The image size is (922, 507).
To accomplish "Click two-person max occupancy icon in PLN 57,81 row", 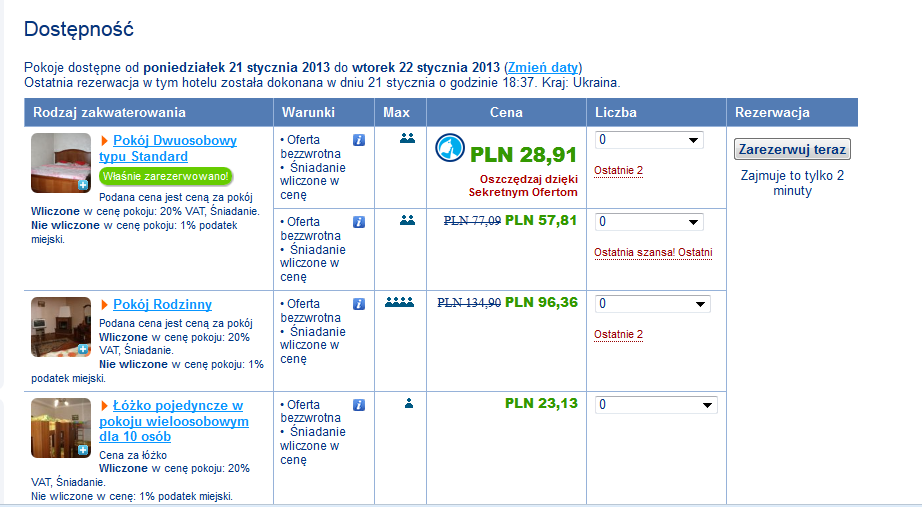I will 407,221.
